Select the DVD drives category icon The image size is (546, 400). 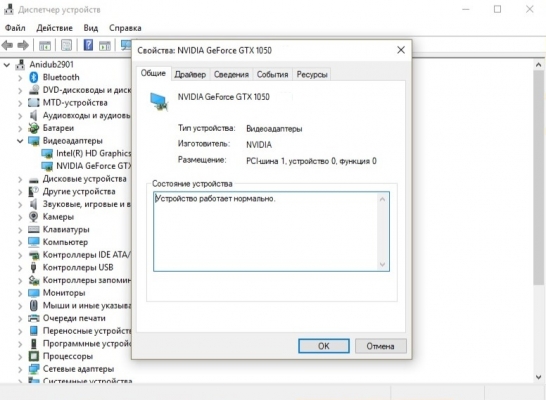click(34, 90)
